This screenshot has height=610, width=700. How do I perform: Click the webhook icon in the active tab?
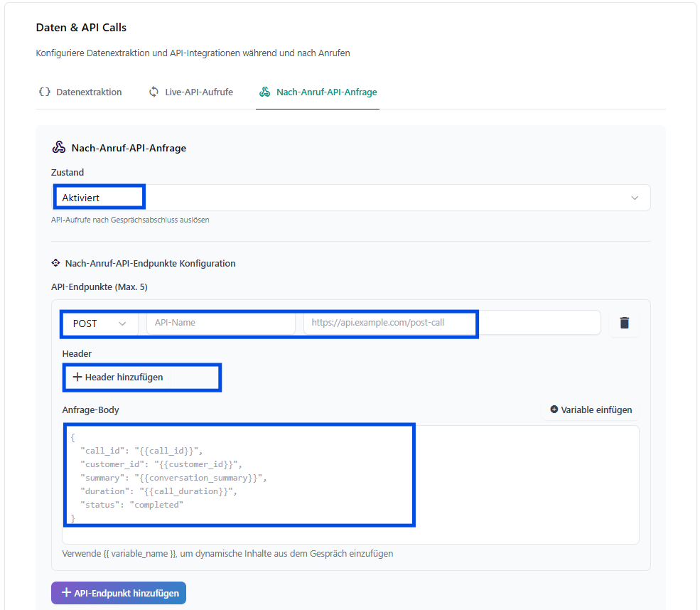pos(265,92)
